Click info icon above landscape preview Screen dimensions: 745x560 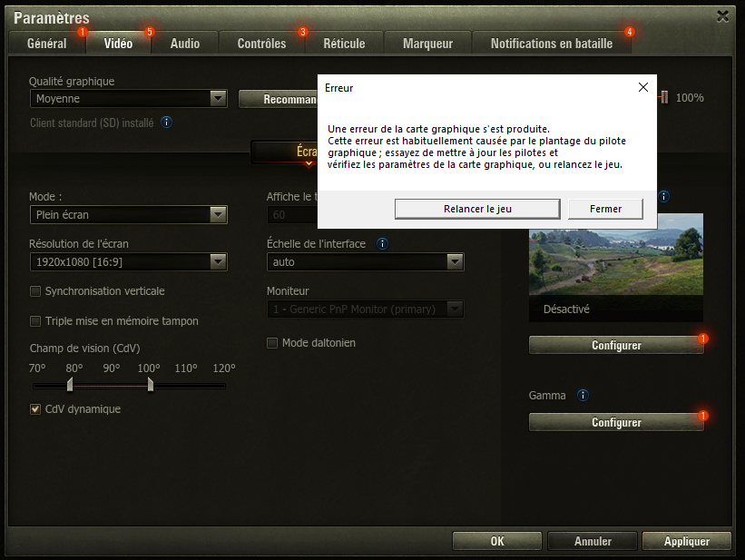[664, 196]
